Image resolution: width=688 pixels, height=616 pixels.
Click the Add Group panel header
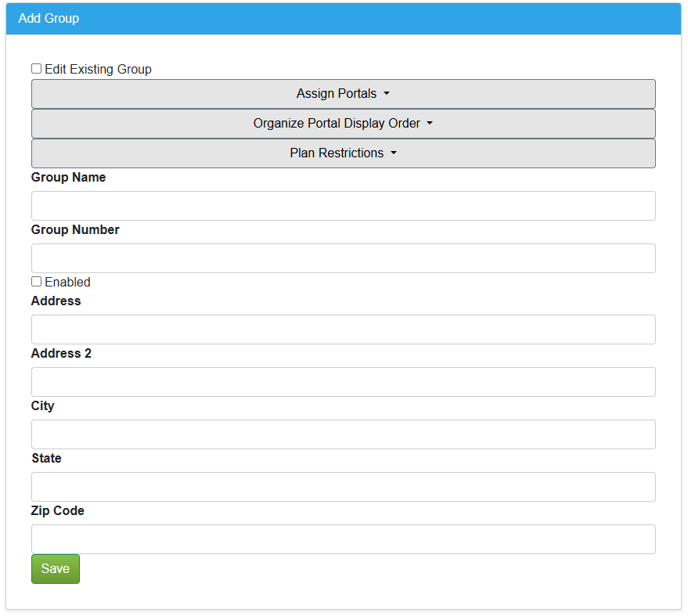pyautogui.click(x=343, y=19)
